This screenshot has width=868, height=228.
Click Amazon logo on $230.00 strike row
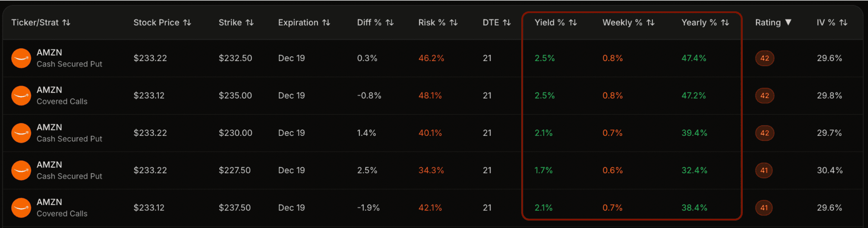[21, 133]
